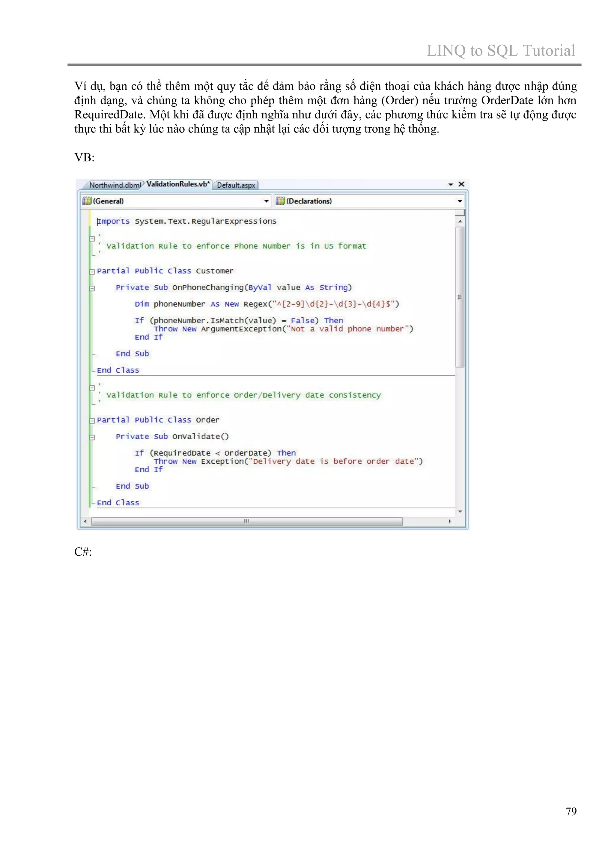Collapse the phone number comment block

coord(92,239)
